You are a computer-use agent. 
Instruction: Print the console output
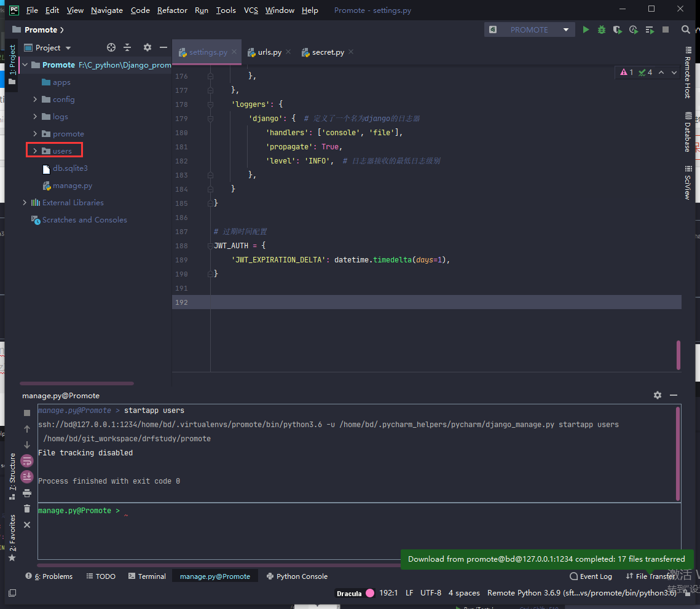point(27,493)
